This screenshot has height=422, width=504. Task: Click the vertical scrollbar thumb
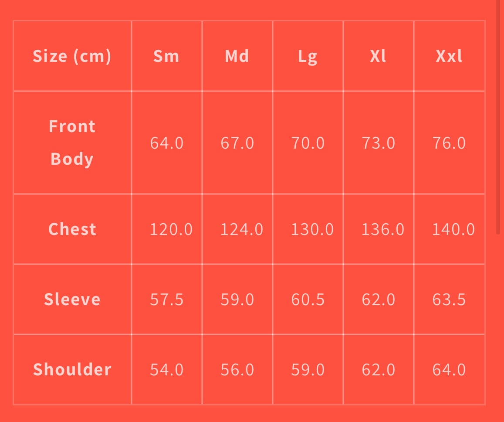(x=498, y=118)
